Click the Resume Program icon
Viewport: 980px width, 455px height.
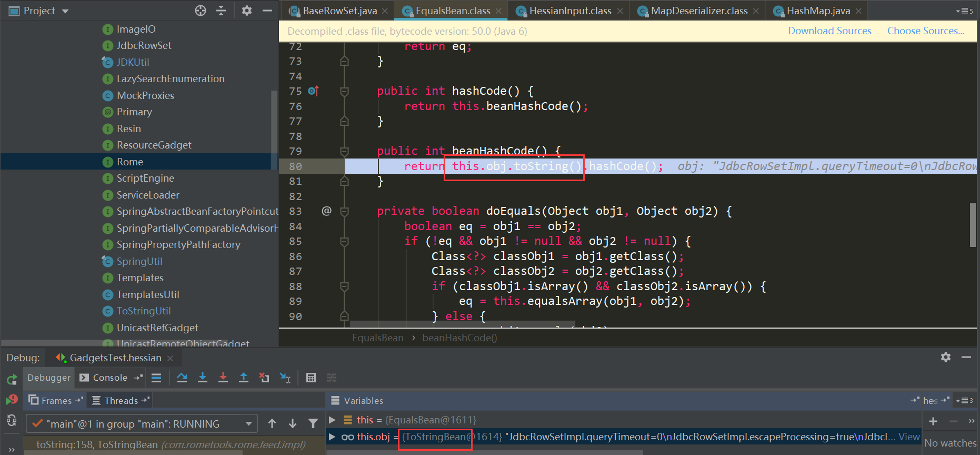[x=12, y=400]
